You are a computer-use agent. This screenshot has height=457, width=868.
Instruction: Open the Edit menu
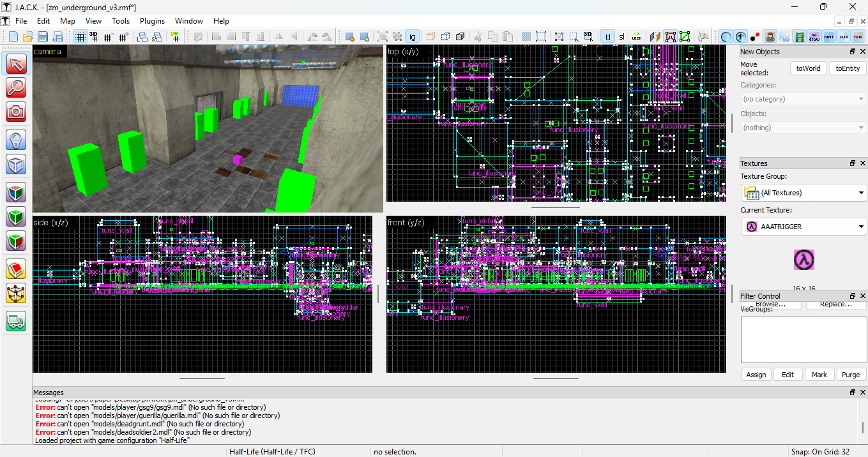tap(43, 21)
